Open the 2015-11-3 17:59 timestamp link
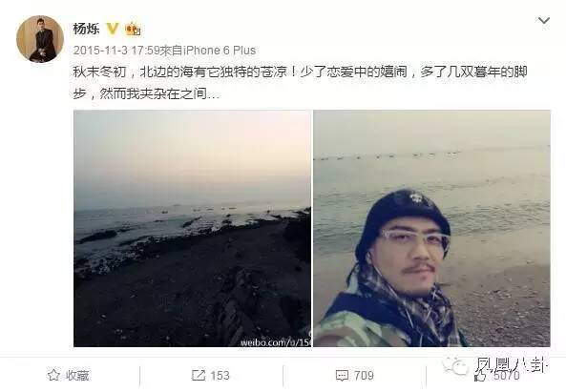This screenshot has height=392, width=566. click(116, 51)
